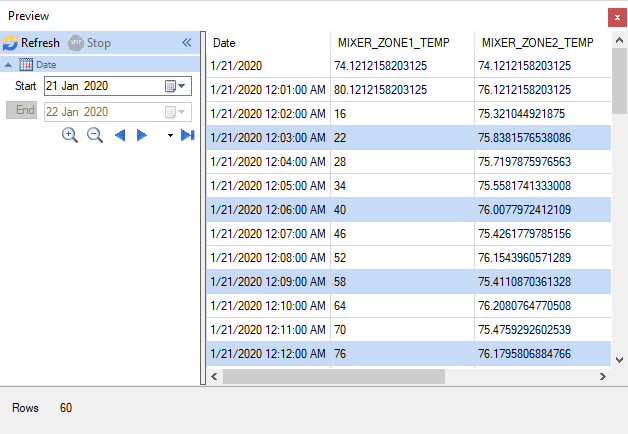Step back with the left arrow
Screen dimensions: 628x434
click(x=120, y=135)
